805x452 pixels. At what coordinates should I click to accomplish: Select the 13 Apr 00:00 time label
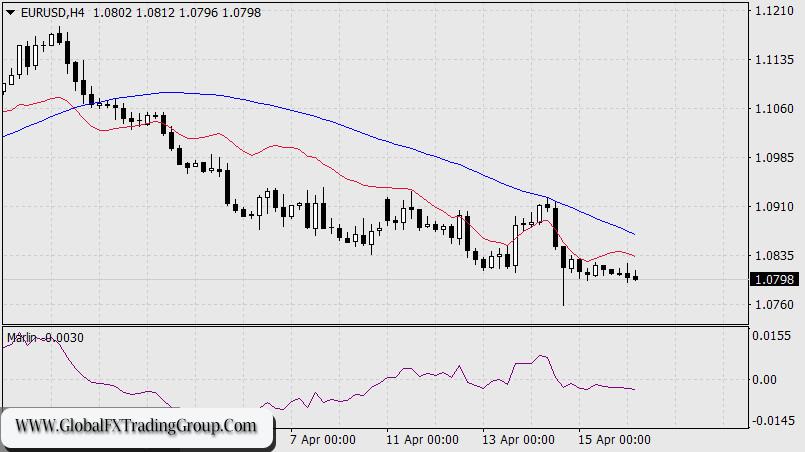pyautogui.click(x=518, y=440)
